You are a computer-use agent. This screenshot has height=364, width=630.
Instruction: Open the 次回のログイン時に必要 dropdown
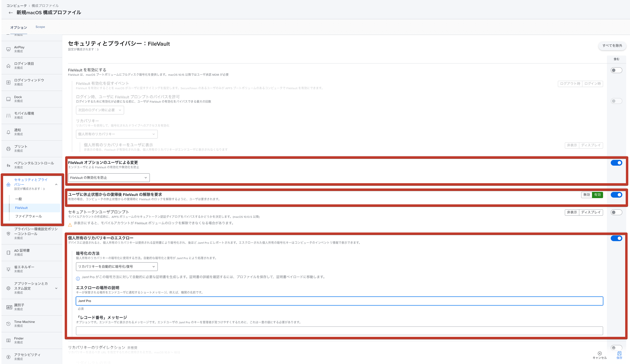100,110
